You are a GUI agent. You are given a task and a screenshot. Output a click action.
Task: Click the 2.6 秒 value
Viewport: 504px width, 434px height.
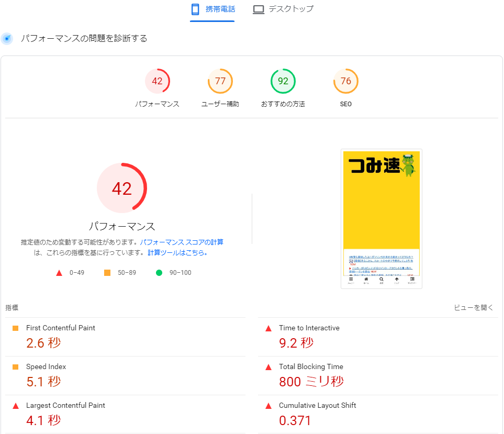[x=43, y=343]
